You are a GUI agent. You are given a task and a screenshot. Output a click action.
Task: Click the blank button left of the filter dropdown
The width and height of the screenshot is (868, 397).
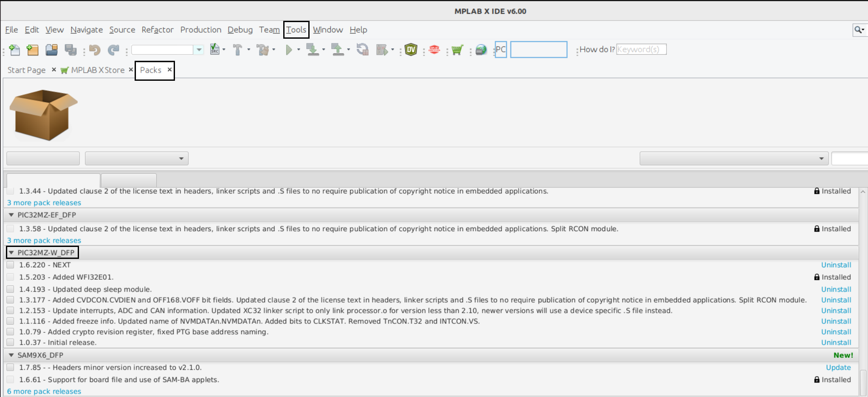(x=43, y=159)
